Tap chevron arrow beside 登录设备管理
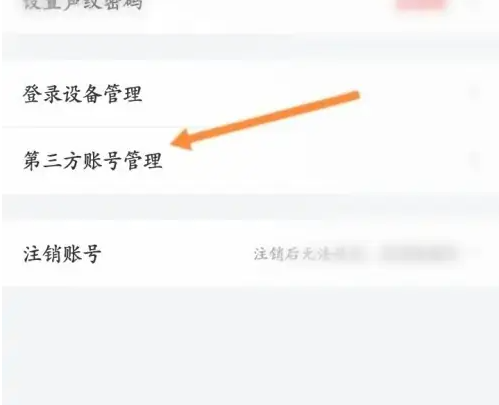This screenshot has width=499, height=405. [x=475, y=92]
